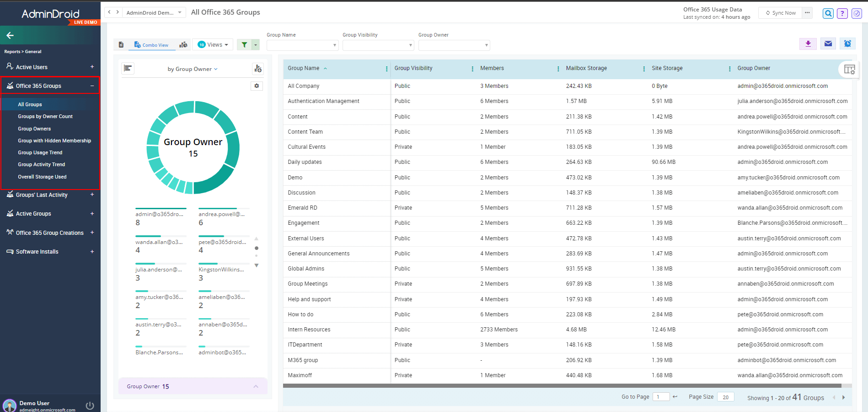Export the report via the download icon
Screen dimensions: 868x412
tap(808, 44)
